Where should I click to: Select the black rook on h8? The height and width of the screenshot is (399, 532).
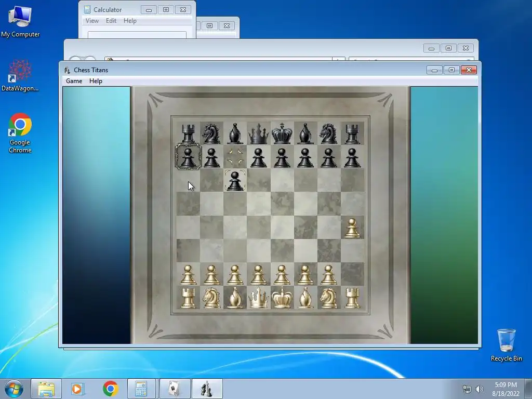[x=352, y=134]
